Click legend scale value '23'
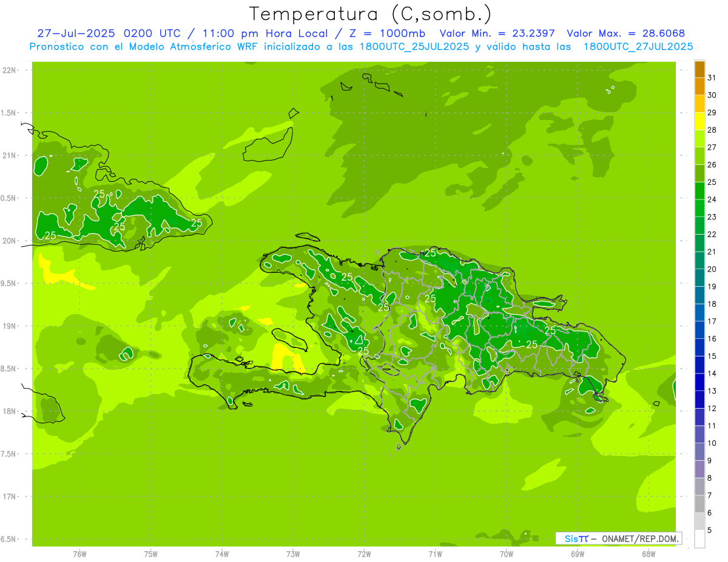728x562 pixels. click(712, 217)
